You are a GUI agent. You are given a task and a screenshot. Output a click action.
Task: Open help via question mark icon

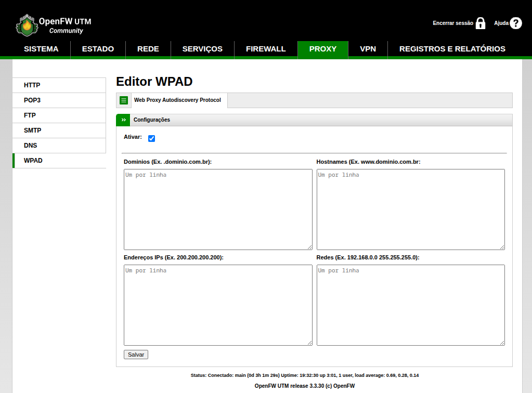pyautogui.click(x=515, y=23)
